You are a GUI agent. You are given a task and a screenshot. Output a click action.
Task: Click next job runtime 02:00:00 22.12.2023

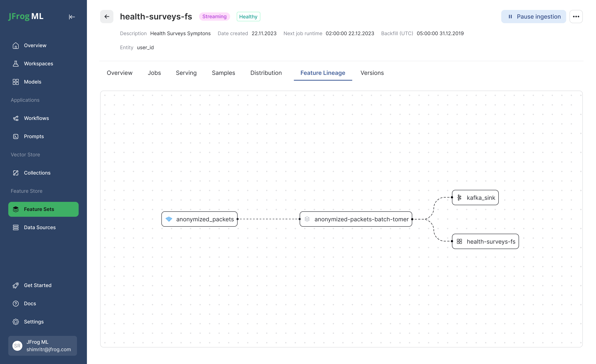[350, 33]
